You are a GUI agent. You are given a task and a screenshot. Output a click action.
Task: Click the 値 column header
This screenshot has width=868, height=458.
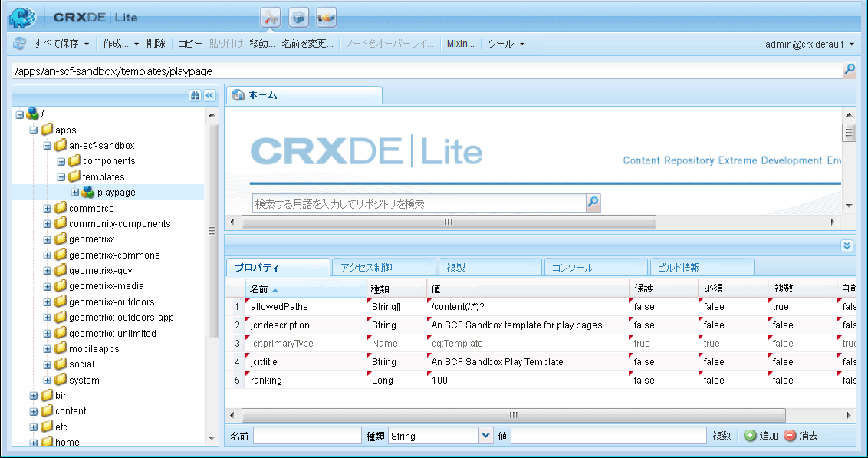point(528,288)
